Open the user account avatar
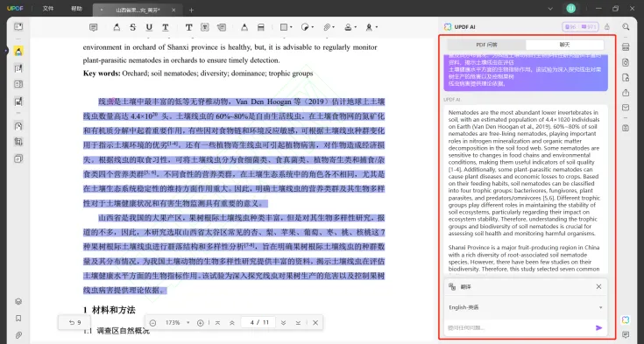The image size is (644, 344). click(x=571, y=9)
